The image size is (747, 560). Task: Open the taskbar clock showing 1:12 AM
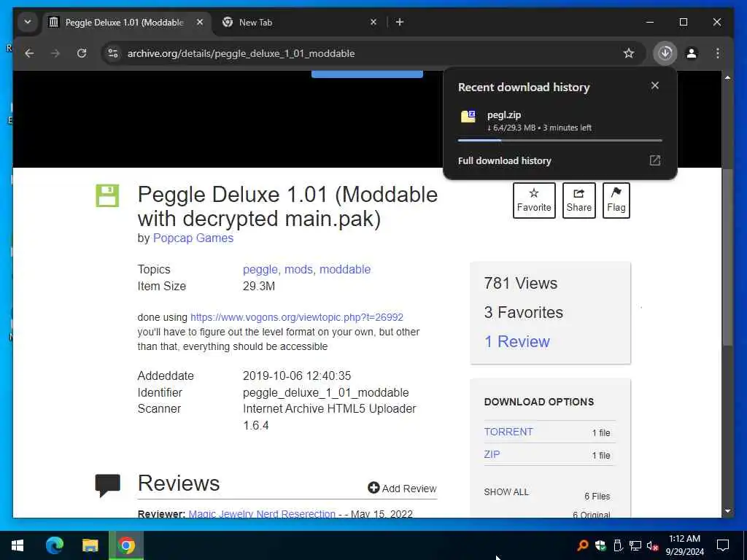tap(684, 545)
